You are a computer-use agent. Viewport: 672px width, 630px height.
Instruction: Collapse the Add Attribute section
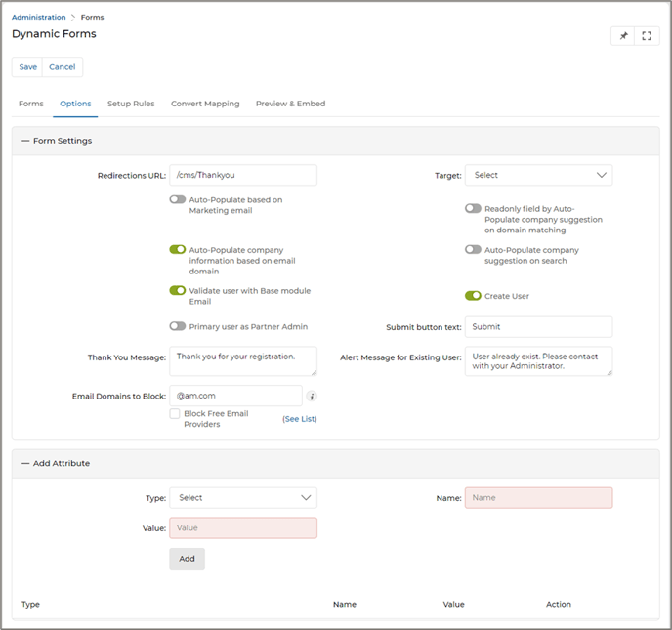[x=25, y=463]
